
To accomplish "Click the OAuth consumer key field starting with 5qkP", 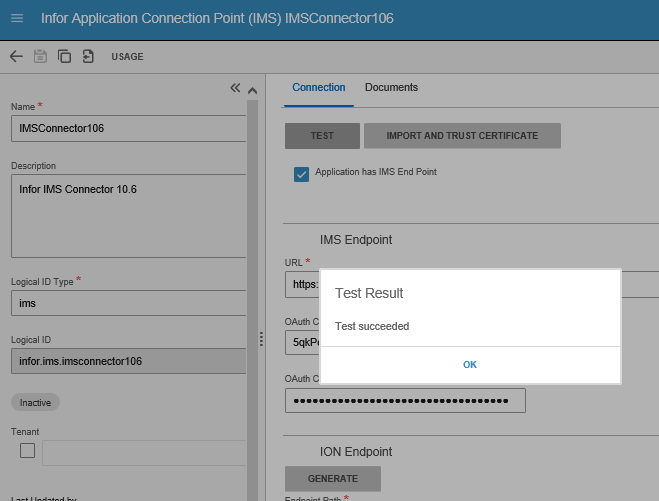I will coord(302,342).
